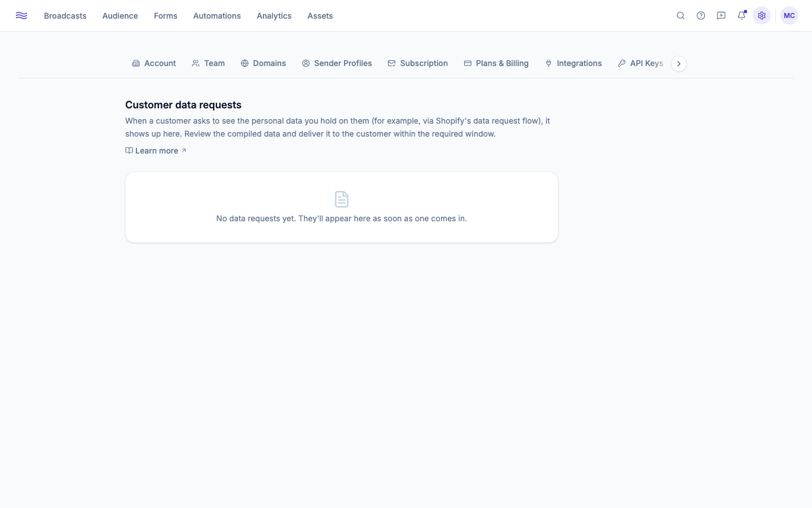Click the empty-state document icon
The width and height of the screenshot is (812, 508).
tap(342, 199)
